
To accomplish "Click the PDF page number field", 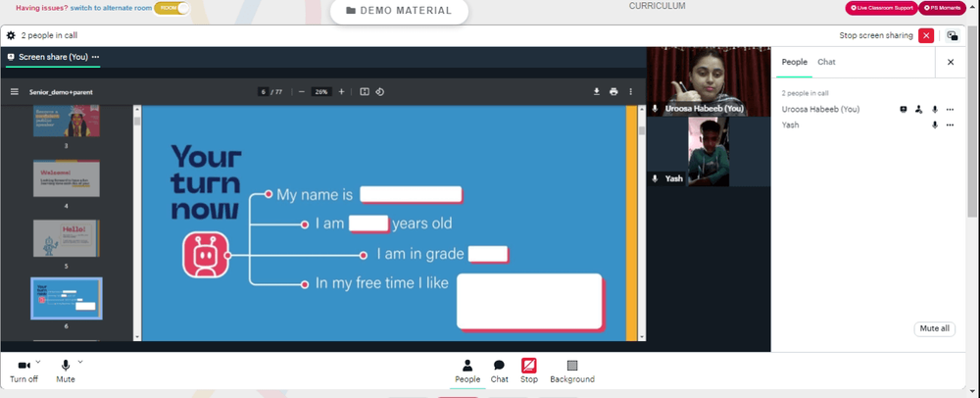I will pyautogui.click(x=263, y=92).
